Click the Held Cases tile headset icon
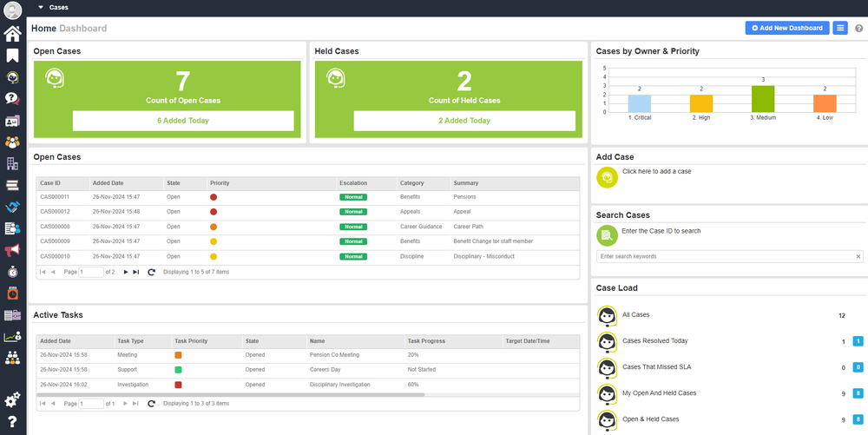Image resolution: width=868 pixels, height=435 pixels. pos(335,79)
